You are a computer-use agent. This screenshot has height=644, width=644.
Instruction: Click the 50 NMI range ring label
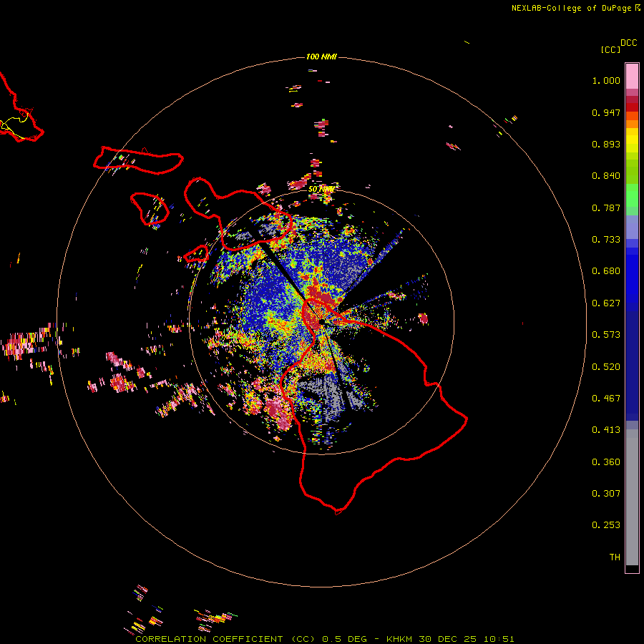point(321,190)
